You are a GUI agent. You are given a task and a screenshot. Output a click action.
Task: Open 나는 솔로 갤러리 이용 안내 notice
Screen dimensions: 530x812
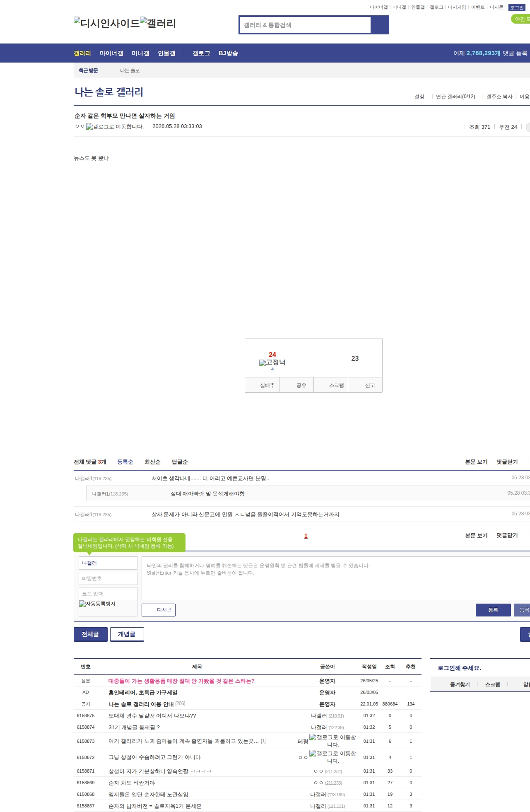click(141, 704)
